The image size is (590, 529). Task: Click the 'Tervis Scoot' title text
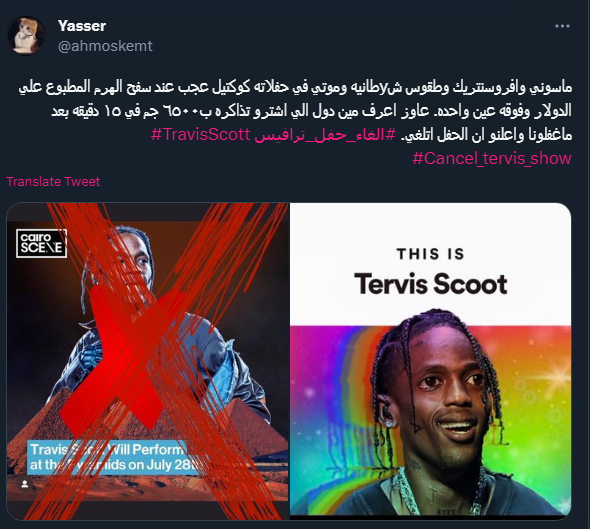click(430, 284)
